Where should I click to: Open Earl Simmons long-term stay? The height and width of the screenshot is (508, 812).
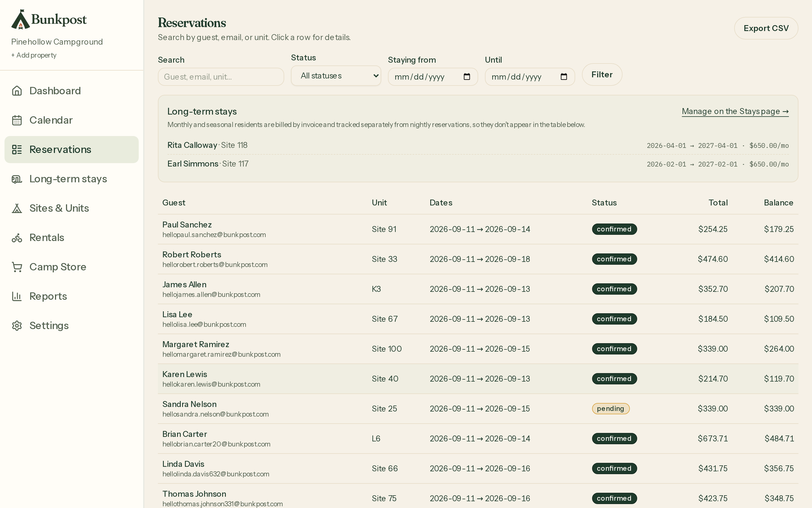[478, 164]
